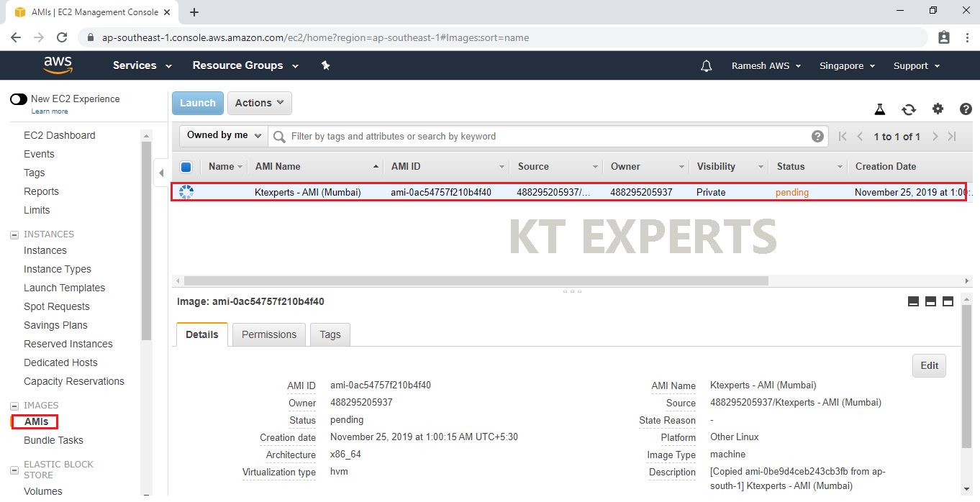Click the Edit button in details
The image size is (980, 502).
(930, 365)
